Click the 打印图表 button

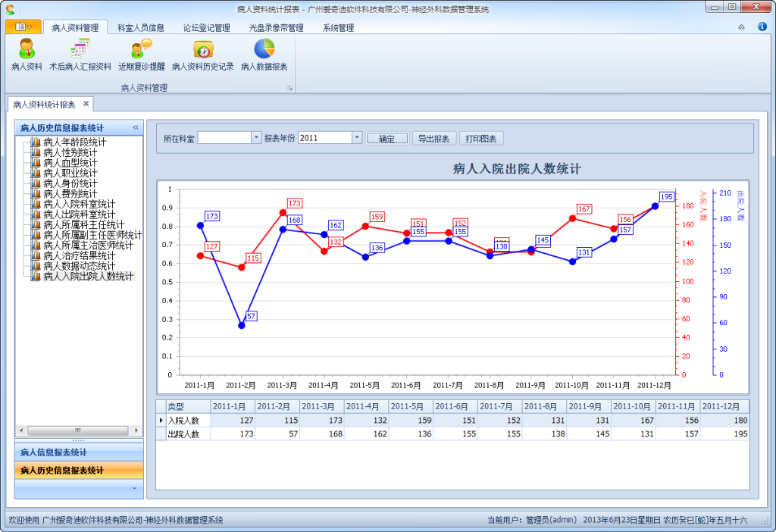coord(481,139)
